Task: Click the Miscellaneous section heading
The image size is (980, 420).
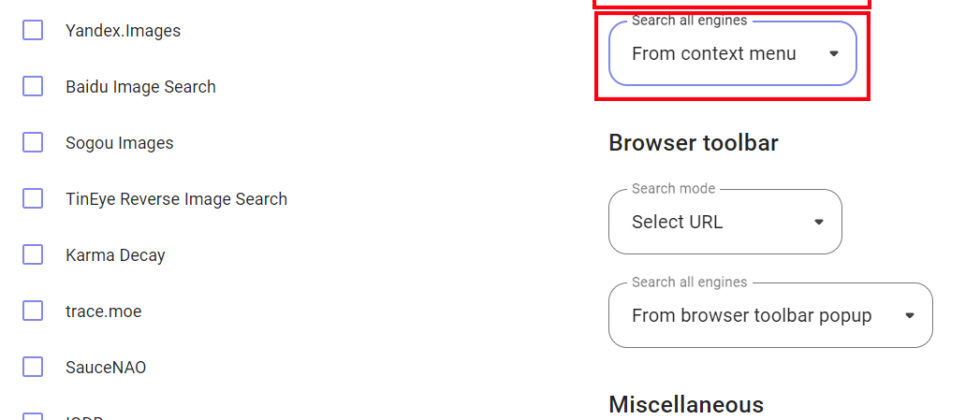Action: [686, 405]
